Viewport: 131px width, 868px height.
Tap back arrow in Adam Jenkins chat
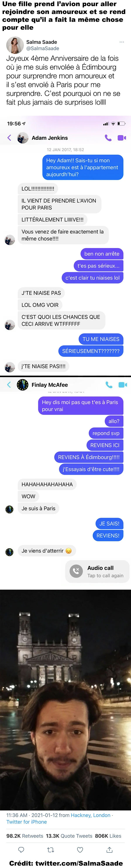[x=9, y=138]
